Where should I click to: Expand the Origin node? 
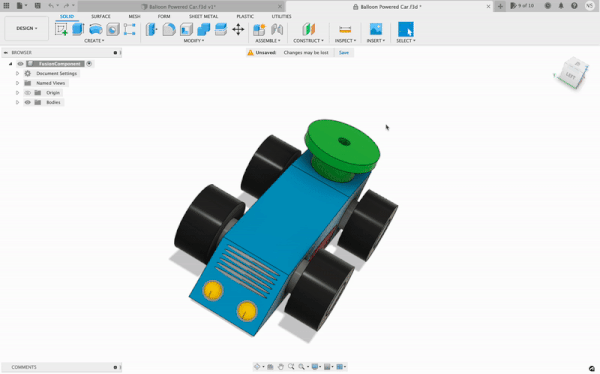(x=17, y=93)
